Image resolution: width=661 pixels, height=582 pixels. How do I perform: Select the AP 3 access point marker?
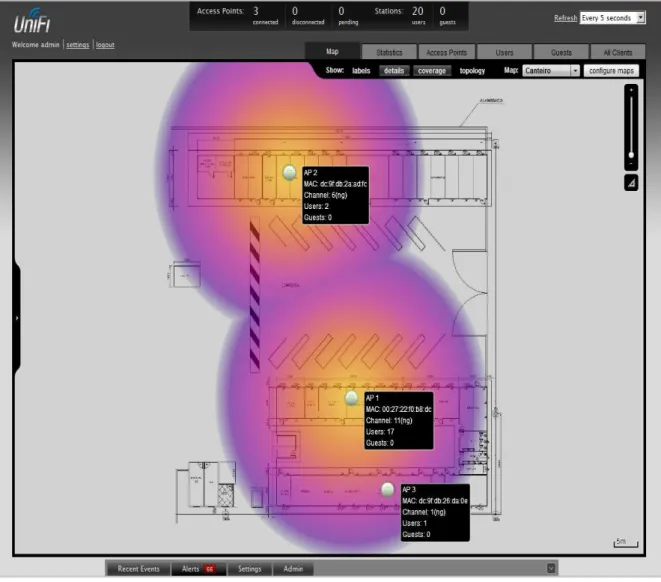(387, 489)
